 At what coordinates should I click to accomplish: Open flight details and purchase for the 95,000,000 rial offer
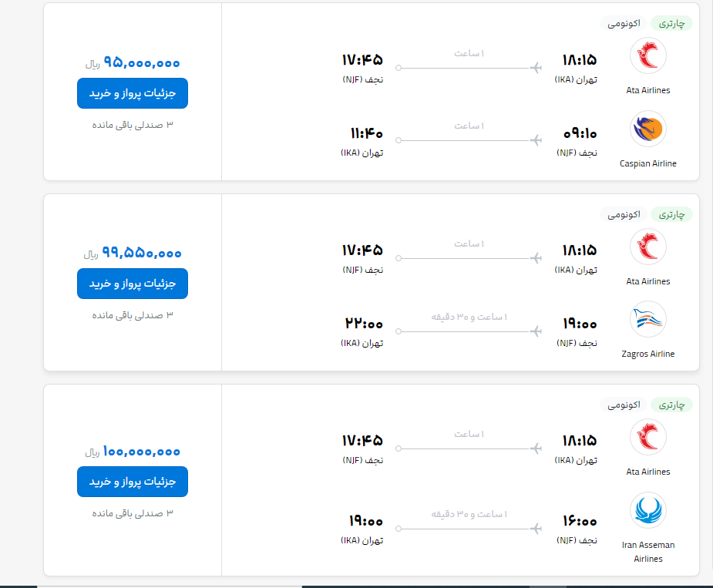pyautogui.click(x=133, y=93)
